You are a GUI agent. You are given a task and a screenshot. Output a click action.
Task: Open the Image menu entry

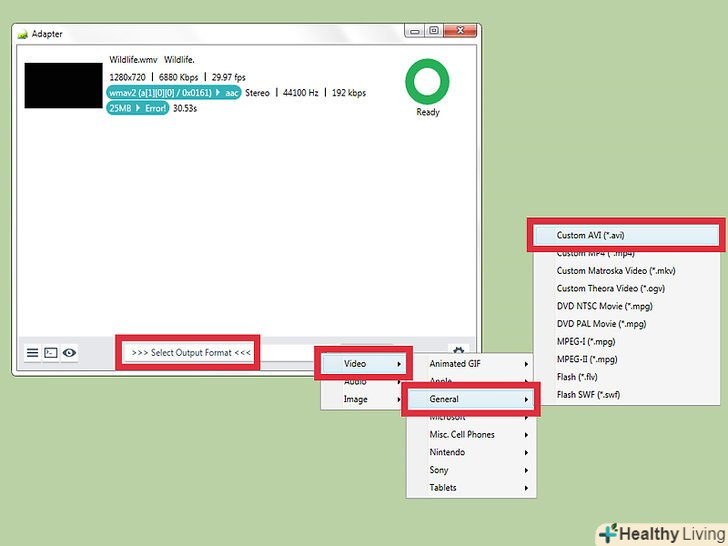click(x=363, y=399)
